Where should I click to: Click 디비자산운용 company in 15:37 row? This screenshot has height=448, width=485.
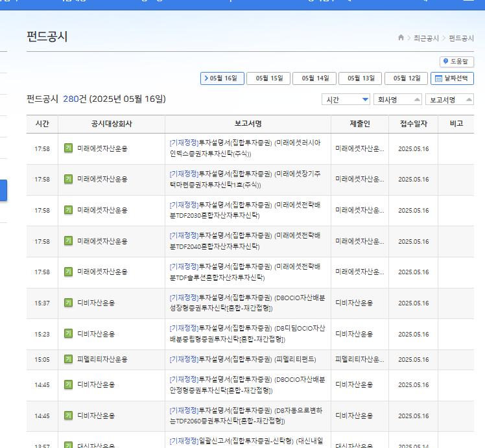pyautogui.click(x=96, y=303)
